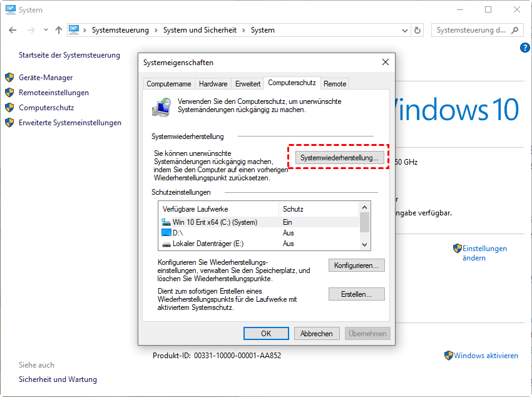Minimize the System window
This screenshot has height=397, width=532.
(x=460, y=10)
